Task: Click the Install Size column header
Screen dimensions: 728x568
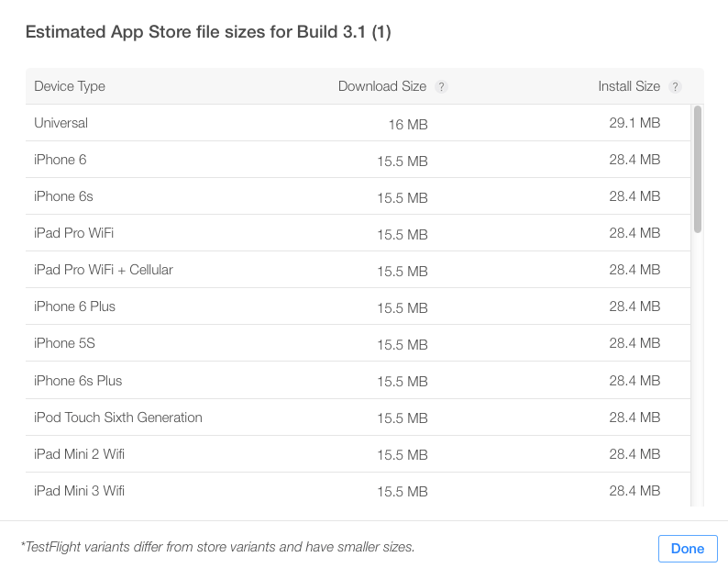Action: [x=629, y=86]
